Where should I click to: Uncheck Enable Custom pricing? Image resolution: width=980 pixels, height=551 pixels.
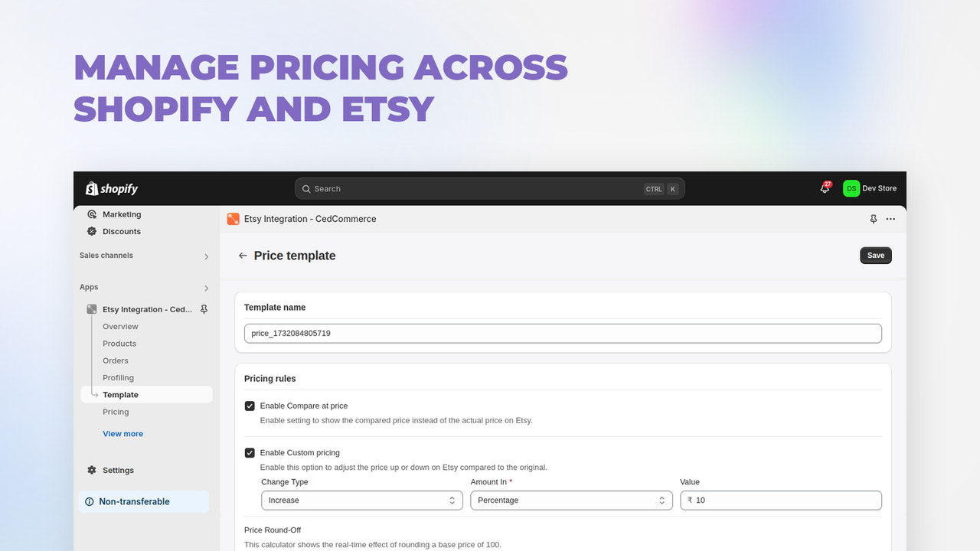(x=250, y=452)
